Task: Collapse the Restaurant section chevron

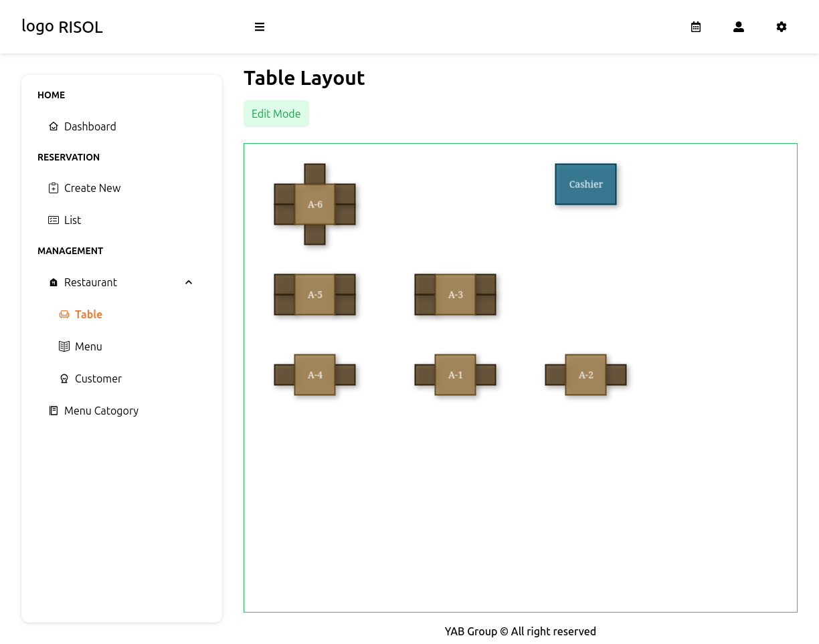Action: pyautogui.click(x=188, y=282)
